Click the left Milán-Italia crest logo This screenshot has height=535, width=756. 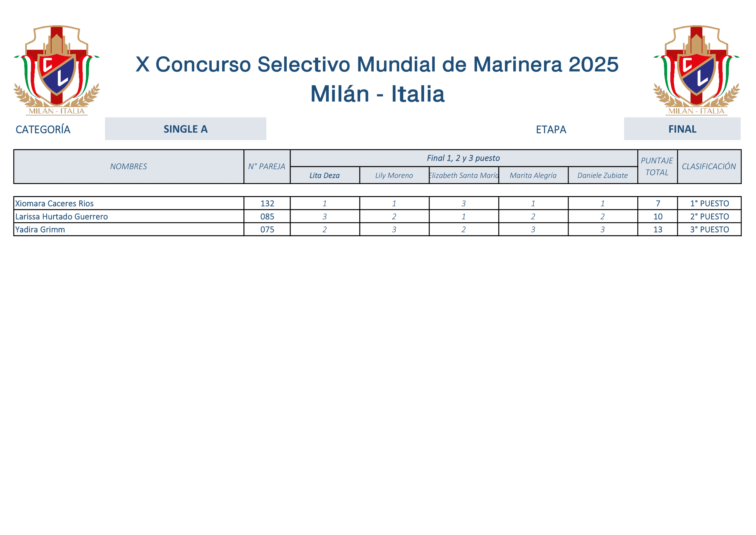click(57, 70)
